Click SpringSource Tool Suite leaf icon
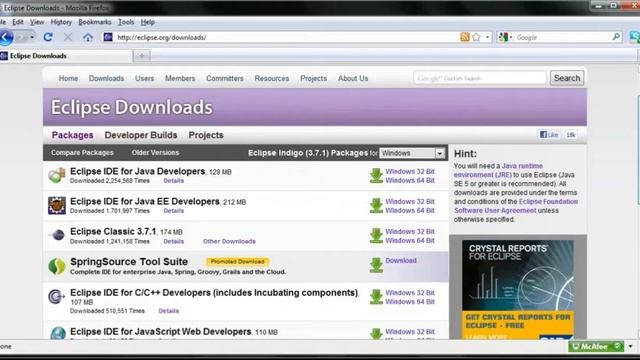The height and width of the screenshot is (360, 640). pos(57,266)
